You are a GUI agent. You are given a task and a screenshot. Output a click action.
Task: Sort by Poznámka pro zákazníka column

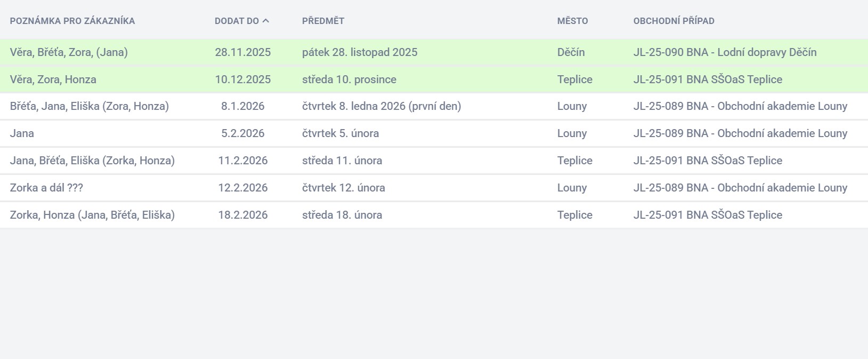coord(72,21)
